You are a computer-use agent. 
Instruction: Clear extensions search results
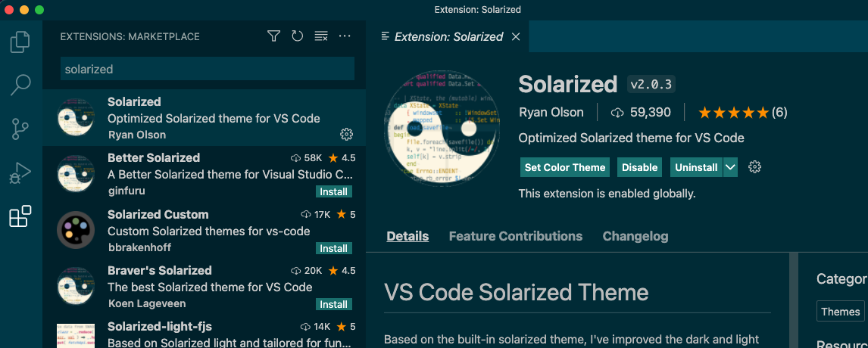click(321, 36)
